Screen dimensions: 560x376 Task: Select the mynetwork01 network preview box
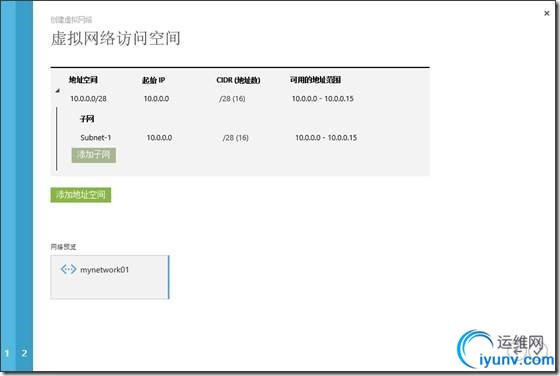110,277
